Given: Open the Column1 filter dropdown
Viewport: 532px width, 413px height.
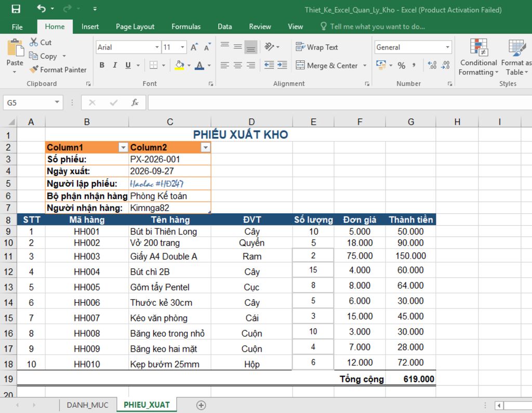Looking at the screenshot, I should point(123,147).
